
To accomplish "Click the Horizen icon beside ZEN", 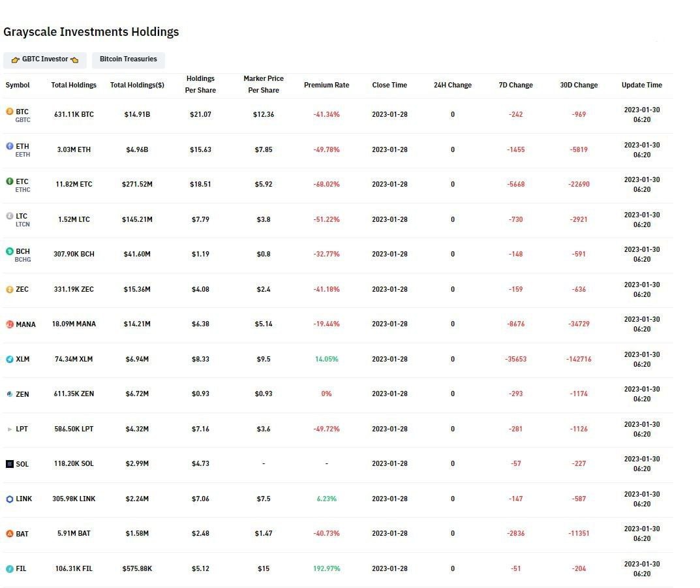I will coord(9,394).
